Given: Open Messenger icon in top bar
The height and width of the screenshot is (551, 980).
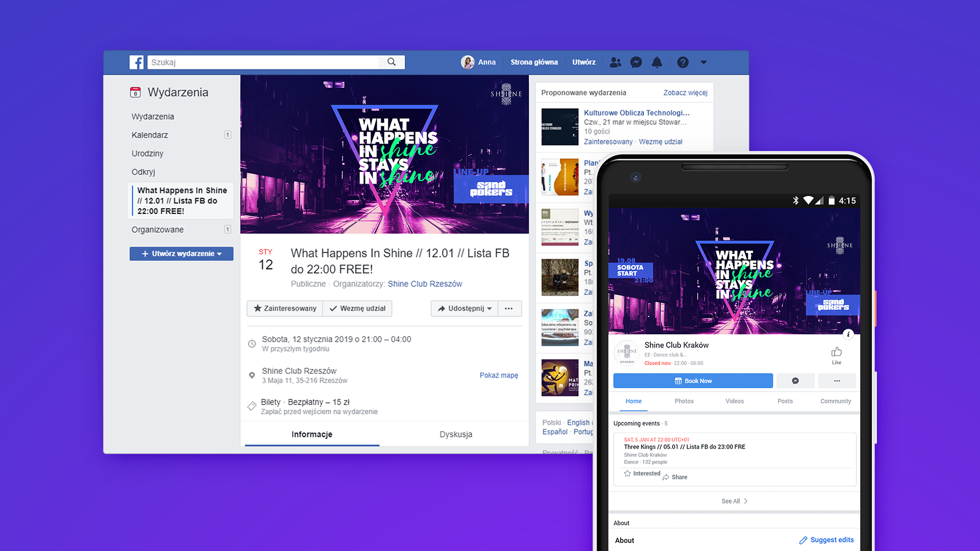Looking at the screenshot, I should pyautogui.click(x=636, y=62).
